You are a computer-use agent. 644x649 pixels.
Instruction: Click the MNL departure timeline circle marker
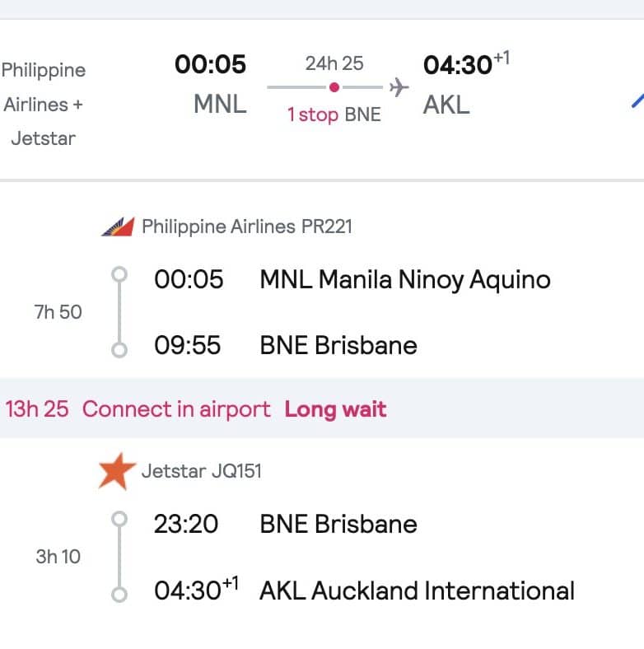(119, 274)
